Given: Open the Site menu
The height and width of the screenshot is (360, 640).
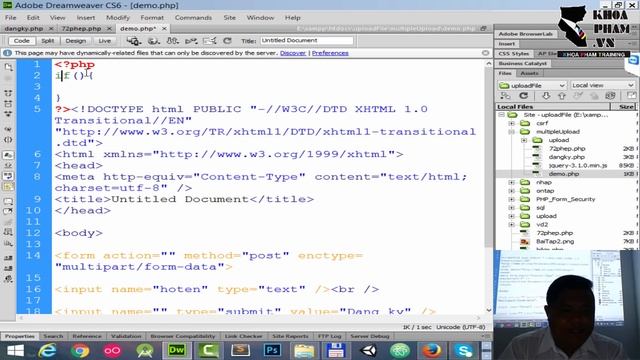Looking at the screenshot, I should [229, 18].
